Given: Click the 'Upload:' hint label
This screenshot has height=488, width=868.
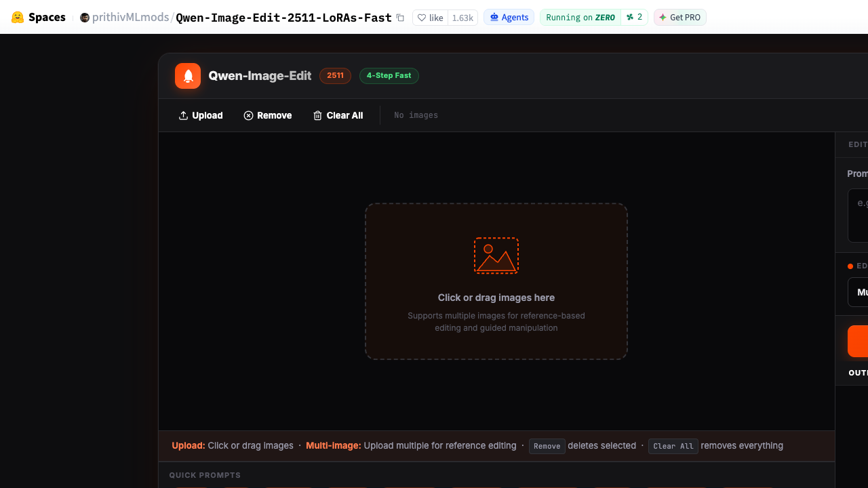Looking at the screenshot, I should click(x=189, y=446).
